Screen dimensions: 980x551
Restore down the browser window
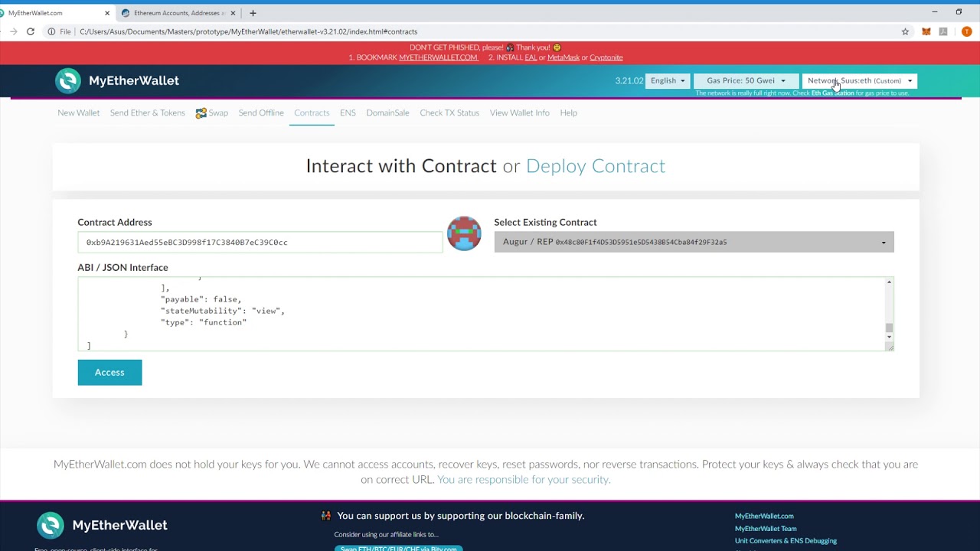pyautogui.click(x=959, y=12)
